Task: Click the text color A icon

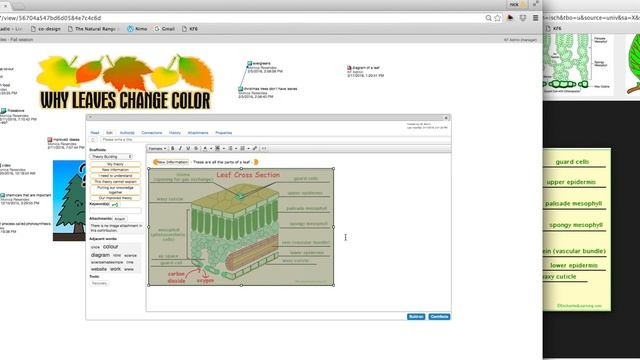Action: [x=205, y=149]
